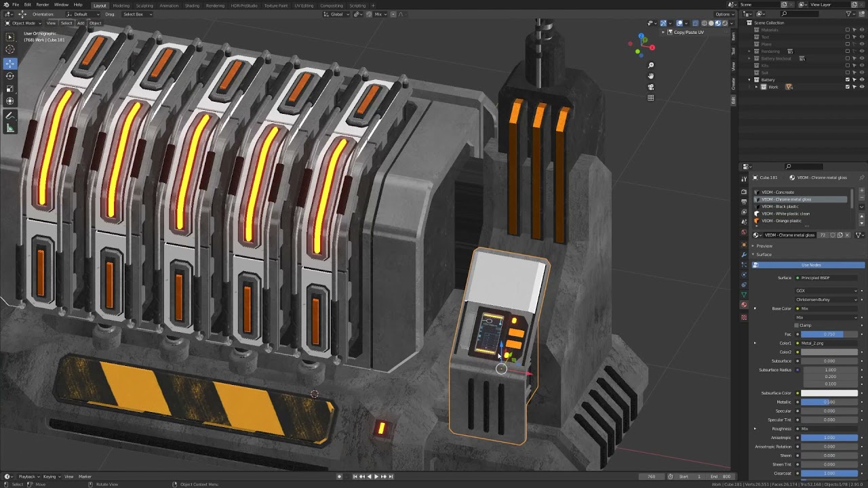Click the viewport pan hand icon
This screenshot has width=868, height=488.
650,76
